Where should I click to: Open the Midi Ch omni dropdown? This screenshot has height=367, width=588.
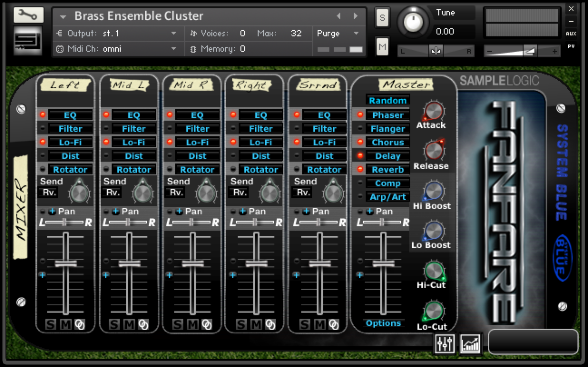pos(174,49)
